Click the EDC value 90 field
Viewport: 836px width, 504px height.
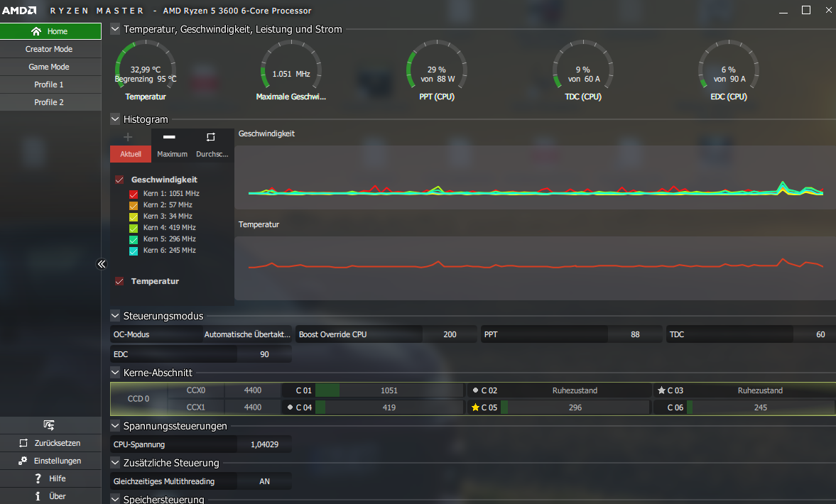coord(264,354)
